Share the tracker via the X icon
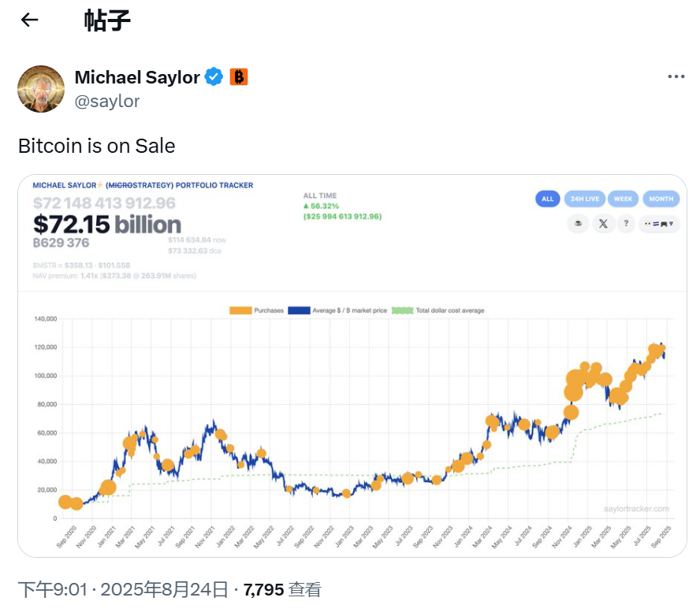The height and width of the screenshot is (616, 700). click(x=603, y=224)
